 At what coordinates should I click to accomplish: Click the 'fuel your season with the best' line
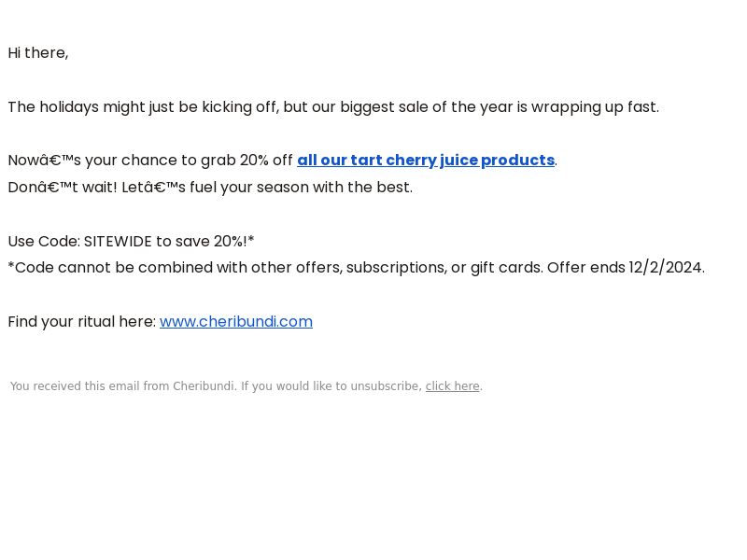[301, 188]
